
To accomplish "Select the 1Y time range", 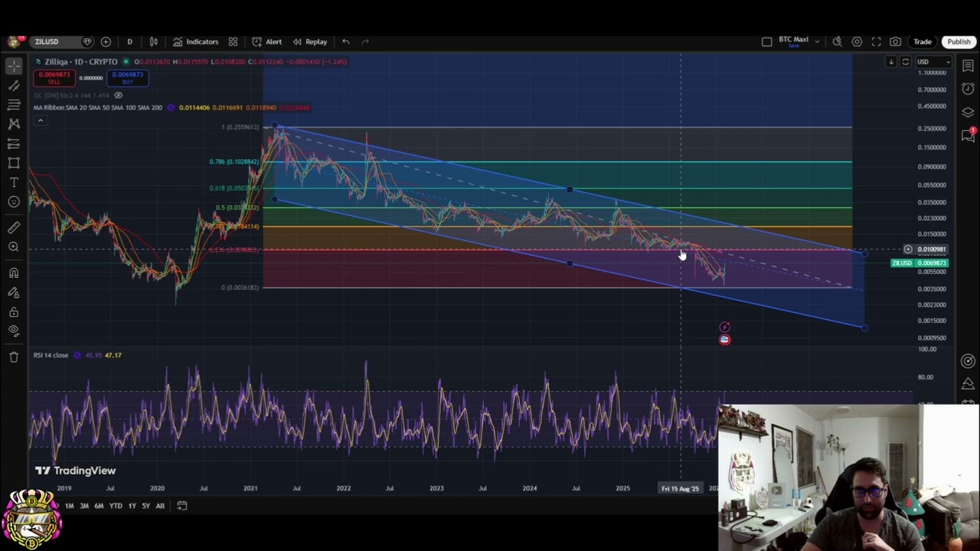I will point(132,506).
